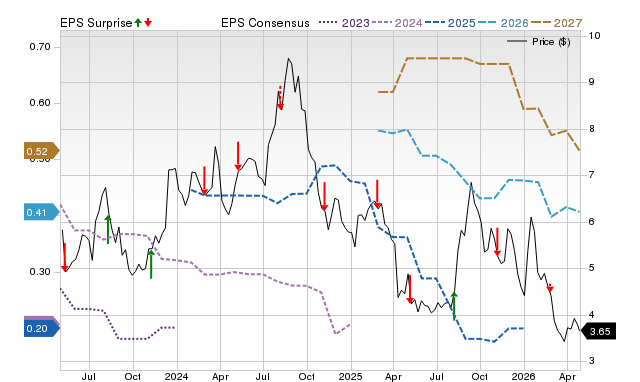Click the EPS Consensus legend title
Viewport: 640px width, 382px height.
point(265,23)
